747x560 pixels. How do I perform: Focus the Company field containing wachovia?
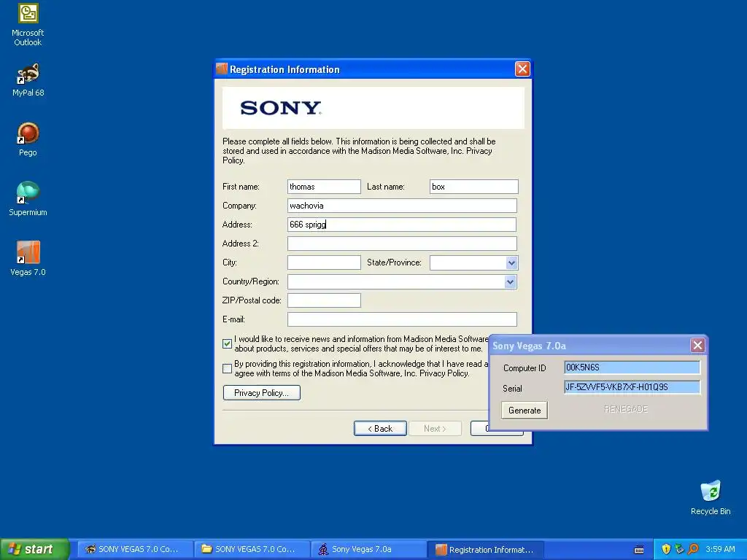point(402,206)
